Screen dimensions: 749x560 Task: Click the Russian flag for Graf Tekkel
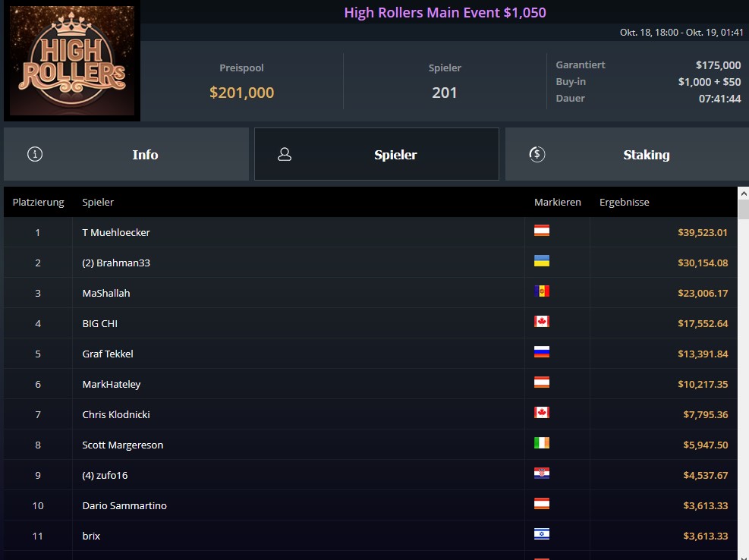[x=542, y=352]
